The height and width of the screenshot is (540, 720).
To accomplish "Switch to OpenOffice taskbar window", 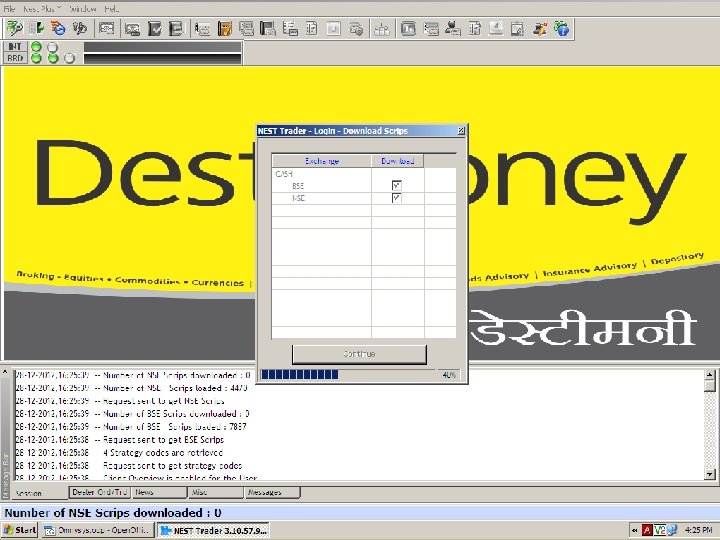I will (97, 530).
